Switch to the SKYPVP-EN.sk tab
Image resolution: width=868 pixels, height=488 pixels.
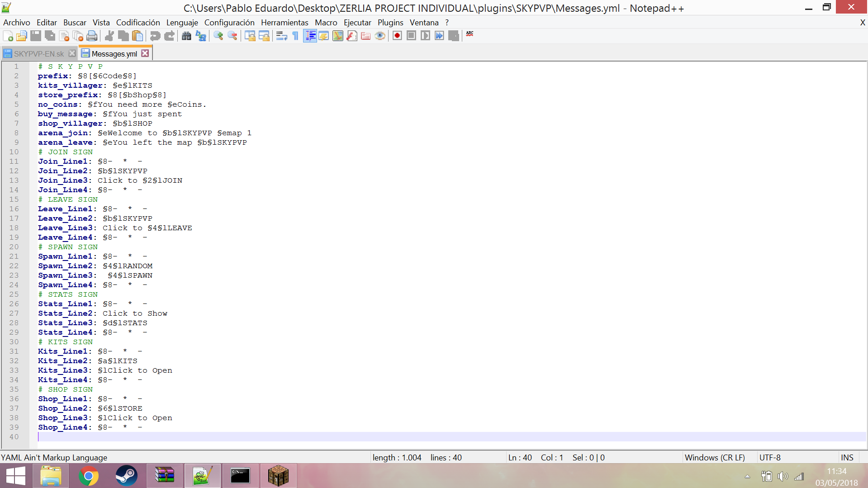pyautogui.click(x=38, y=54)
